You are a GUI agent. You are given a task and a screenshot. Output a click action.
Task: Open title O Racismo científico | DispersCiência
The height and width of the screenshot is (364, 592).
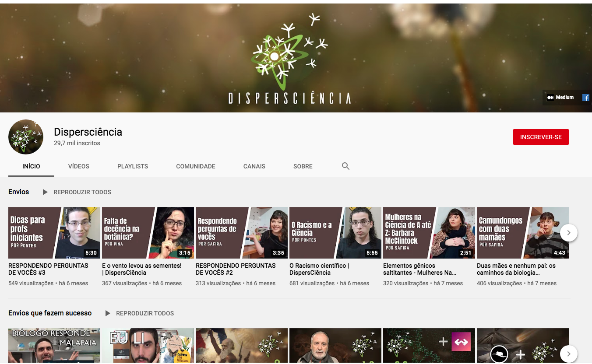[319, 269]
